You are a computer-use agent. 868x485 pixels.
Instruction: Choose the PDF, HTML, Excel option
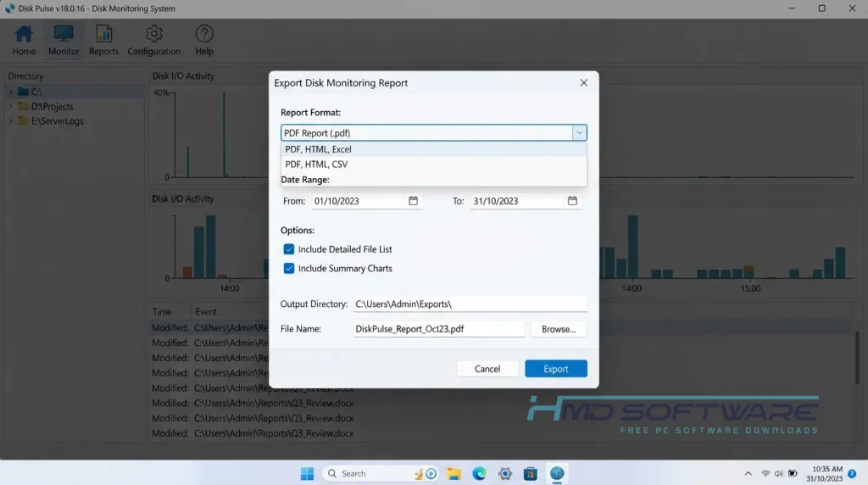(x=433, y=149)
